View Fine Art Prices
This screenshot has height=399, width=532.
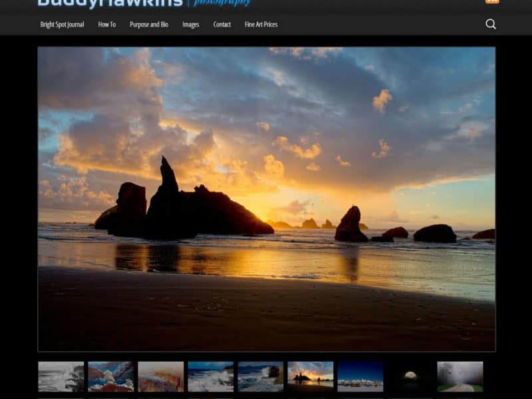point(261,25)
